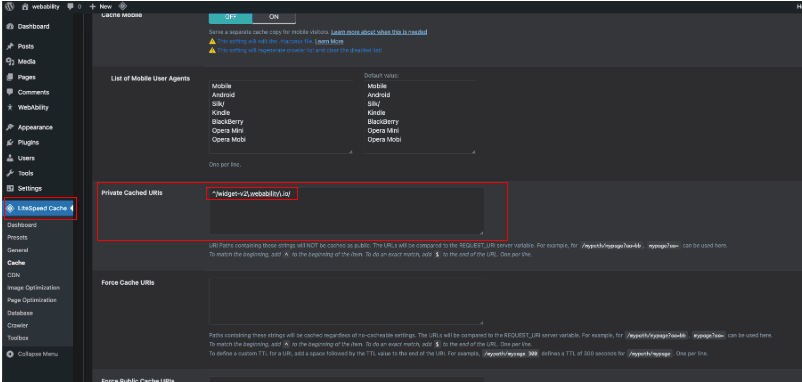
Task: Open Pages icon in sidebar
Action: pos(10,77)
